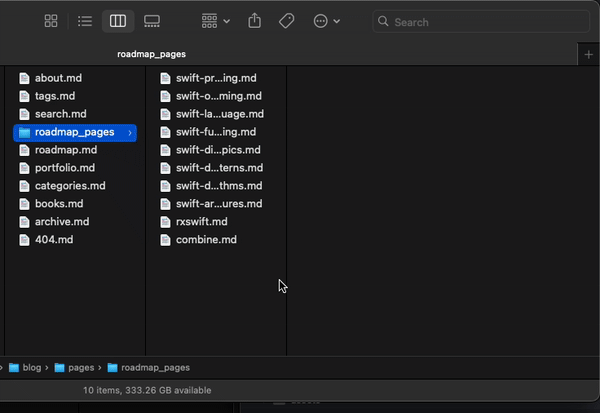Switch to gallery view in toolbar

(x=152, y=21)
